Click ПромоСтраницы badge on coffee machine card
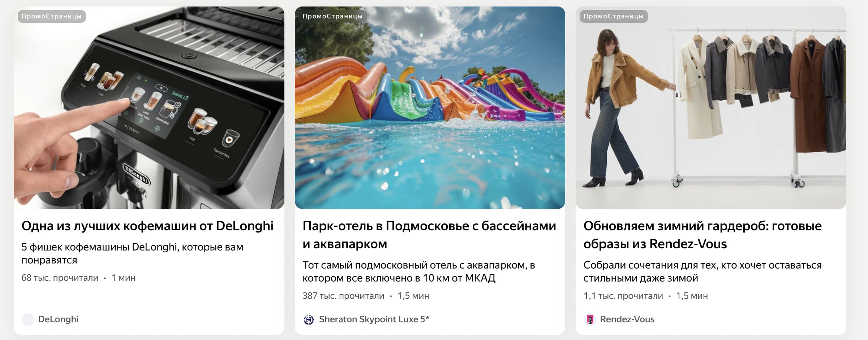Screen dimensions: 868x340 52,16
